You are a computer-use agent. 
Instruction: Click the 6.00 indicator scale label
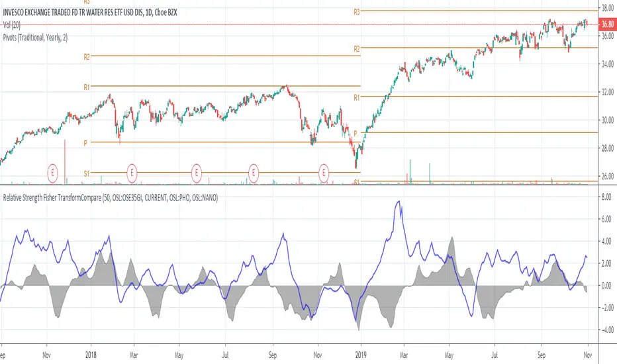point(606,219)
